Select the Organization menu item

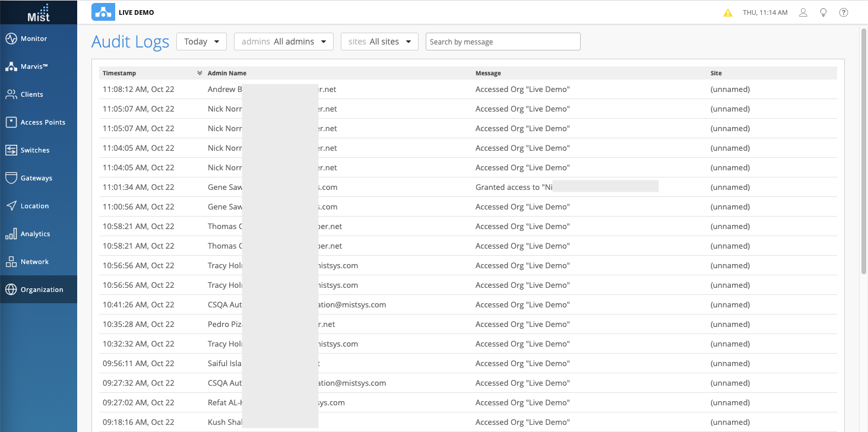click(42, 290)
